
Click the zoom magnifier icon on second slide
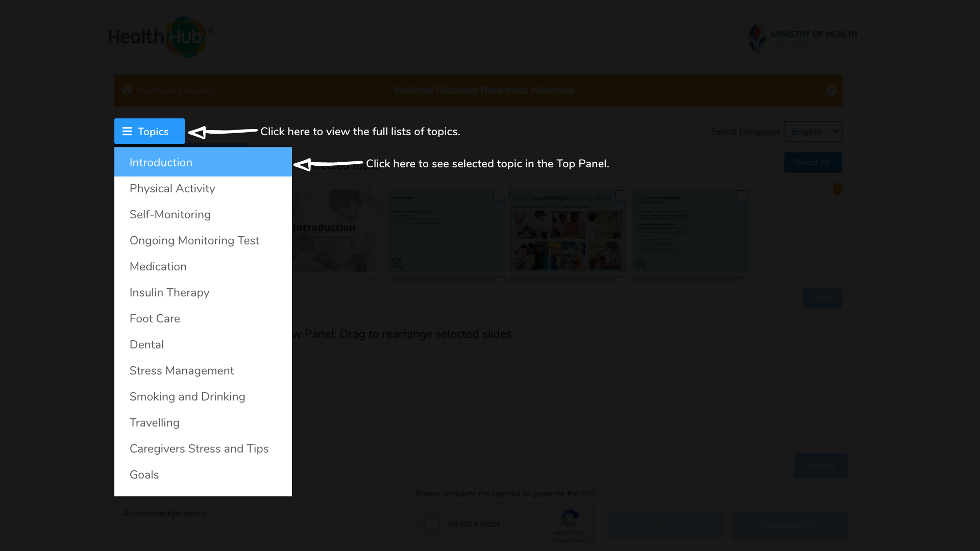pyautogui.click(x=397, y=263)
